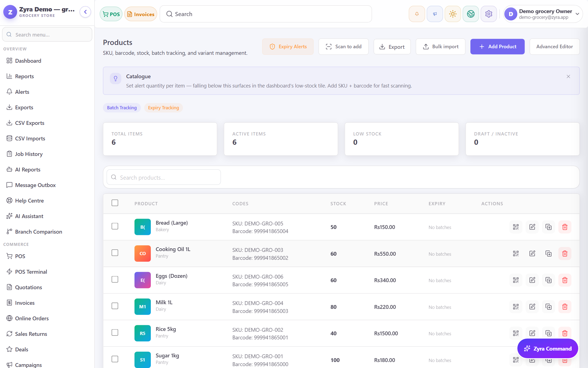
Task: Open the Zyra logo Z icon
Action: click(10, 12)
